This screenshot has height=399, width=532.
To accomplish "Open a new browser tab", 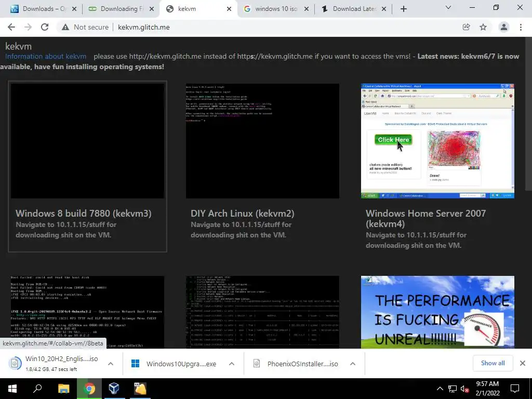I will pyautogui.click(x=403, y=9).
